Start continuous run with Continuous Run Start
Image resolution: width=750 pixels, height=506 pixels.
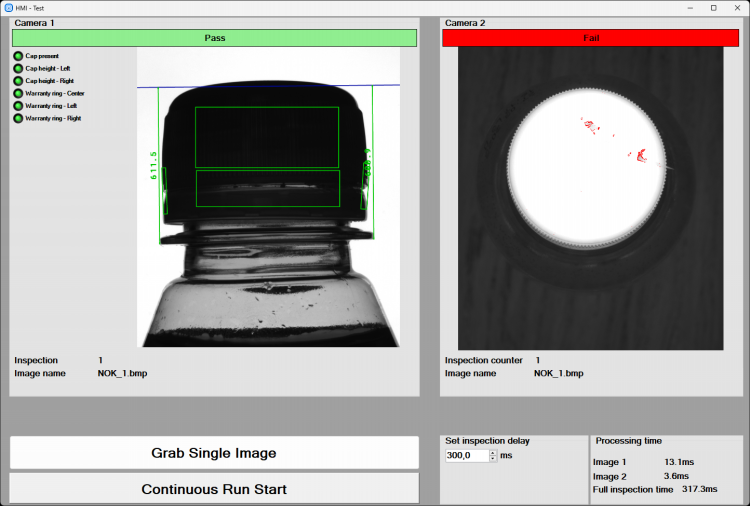click(x=214, y=489)
